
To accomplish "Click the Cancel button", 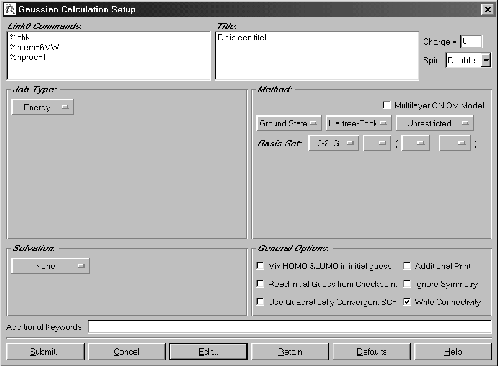I will point(127,352).
